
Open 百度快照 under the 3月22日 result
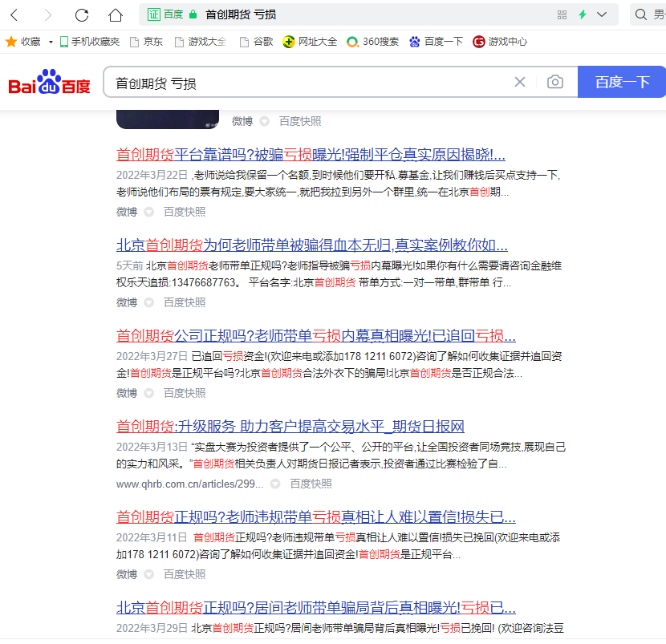(185, 212)
